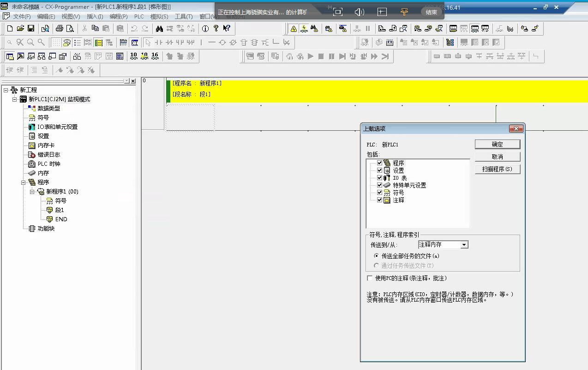Uncheck the 程序 checkbox in upload options

[380, 163]
